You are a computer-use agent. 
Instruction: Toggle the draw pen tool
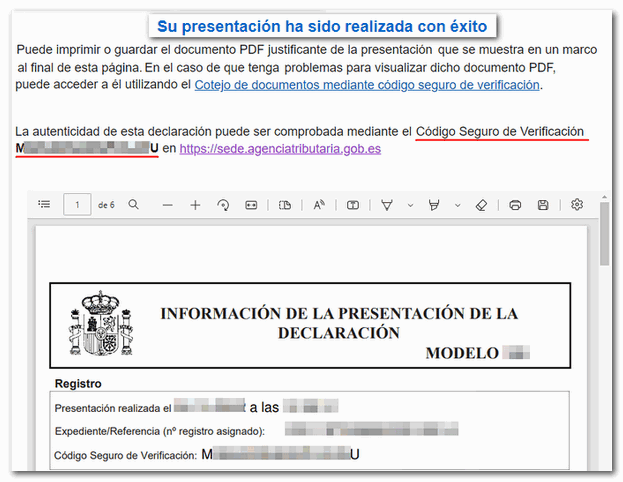point(387,205)
